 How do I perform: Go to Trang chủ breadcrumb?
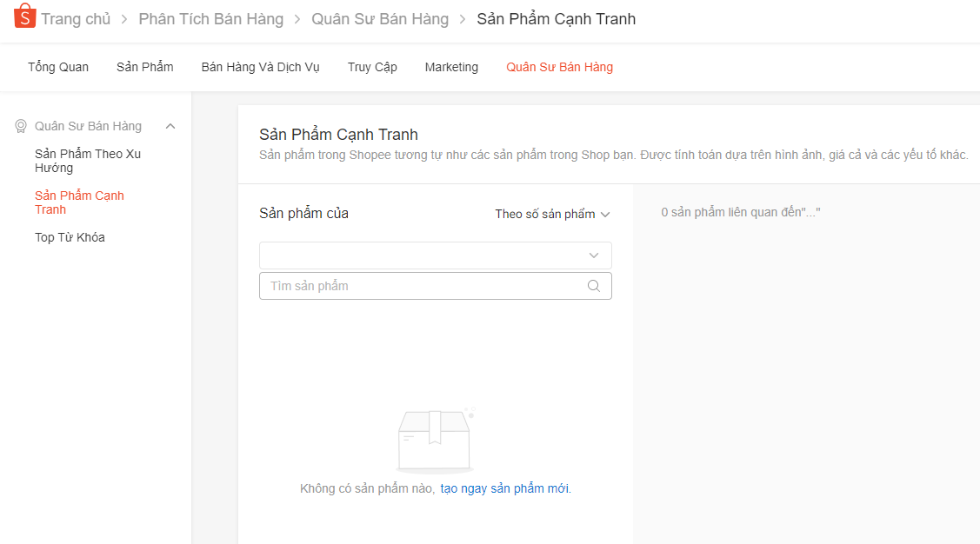click(x=76, y=19)
